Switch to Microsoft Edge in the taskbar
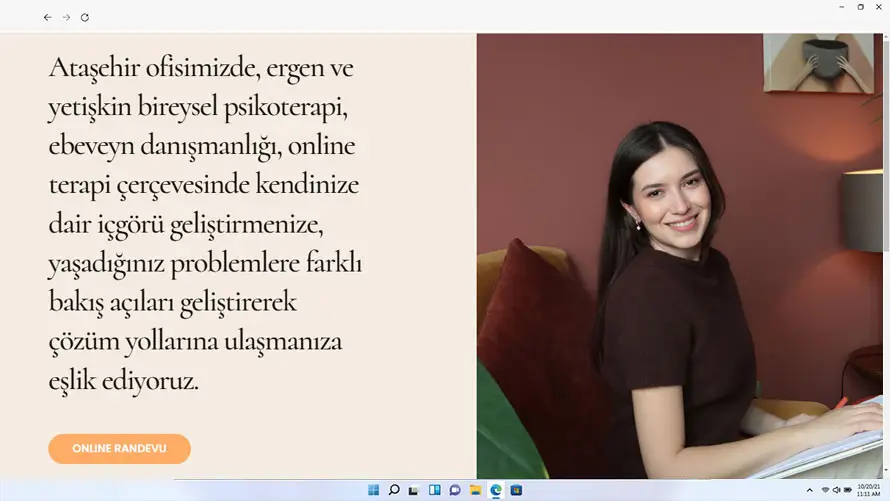This screenshot has width=890, height=501. (496, 490)
